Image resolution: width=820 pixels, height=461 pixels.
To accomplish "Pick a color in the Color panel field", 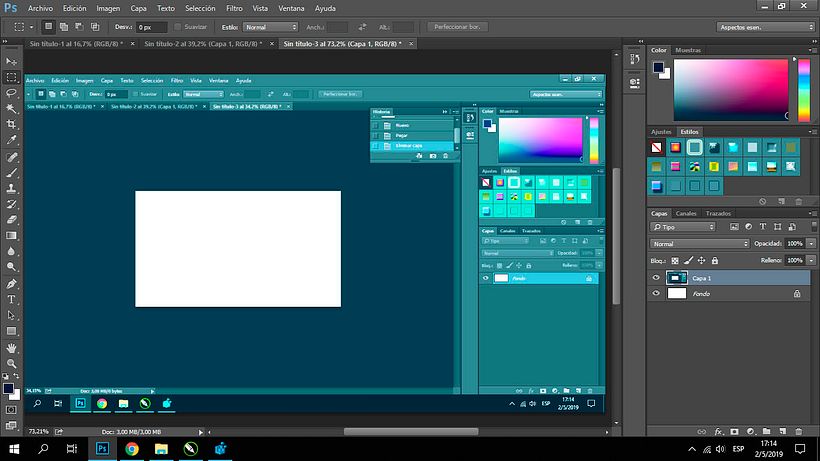I will tap(731, 90).
